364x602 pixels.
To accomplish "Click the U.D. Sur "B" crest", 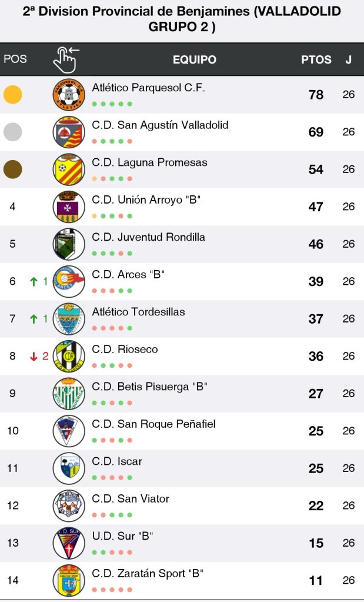I will click(x=69, y=543).
